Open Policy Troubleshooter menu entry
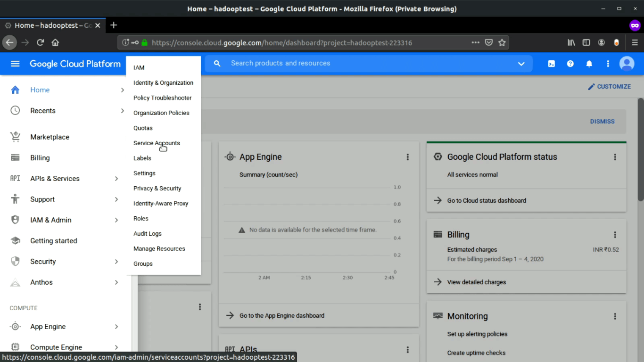The height and width of the screenshot is (362, 644). [x=163, y=98]
